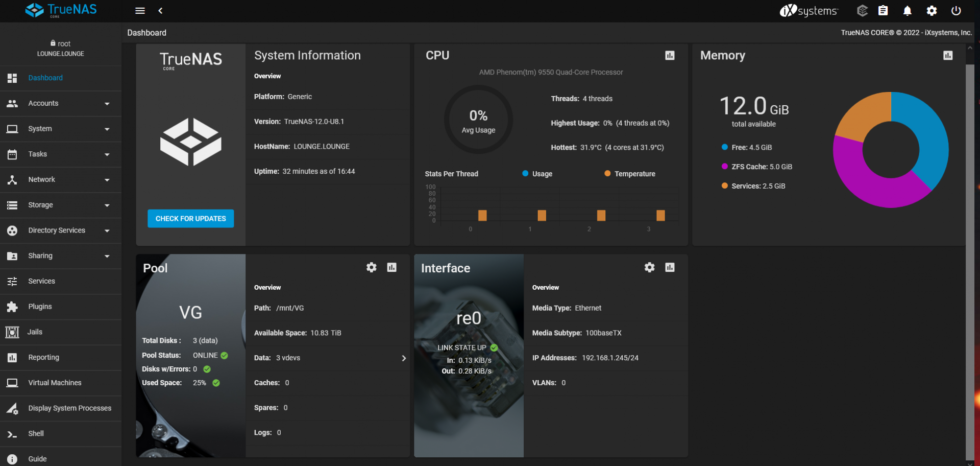Open CPU reports chart icon
Screen dimensions: 980x466
click(x=670, y=55)
